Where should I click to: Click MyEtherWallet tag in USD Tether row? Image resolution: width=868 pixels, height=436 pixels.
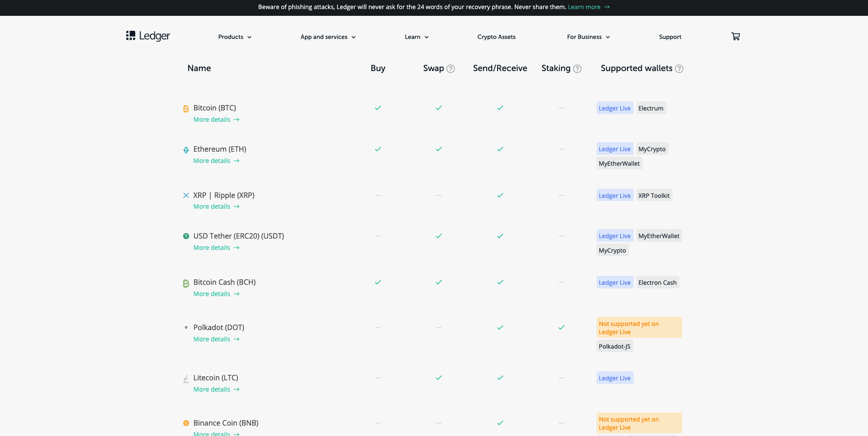(659, 236)
